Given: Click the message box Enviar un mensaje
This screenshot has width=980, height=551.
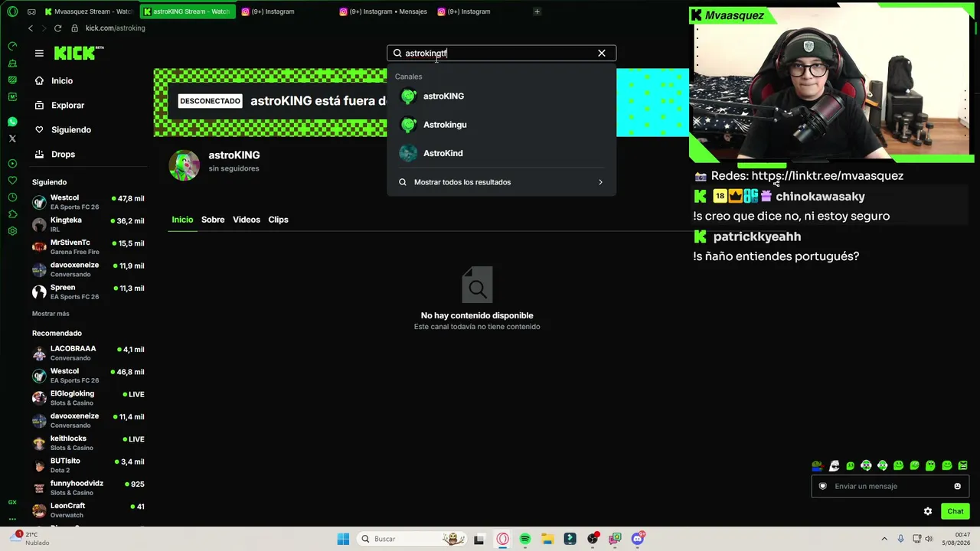Looking at the screenshot, I should click(890, 486).
